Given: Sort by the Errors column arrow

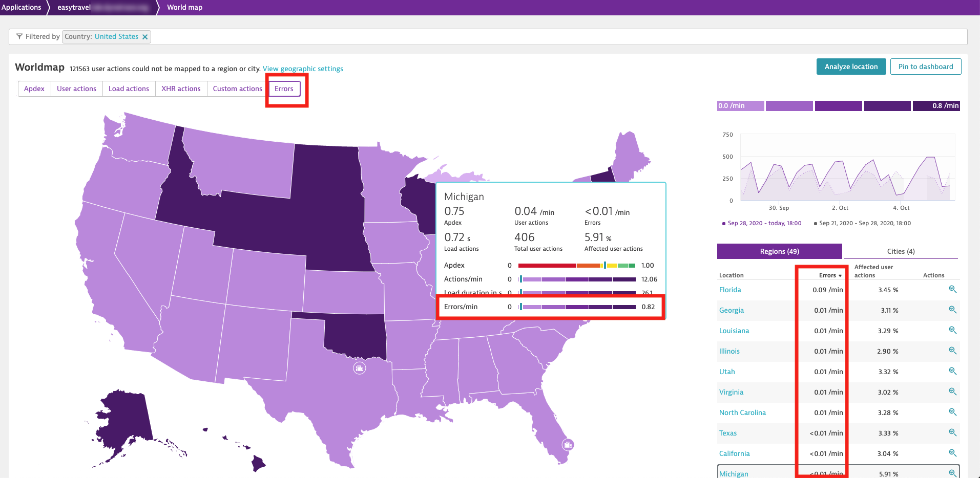Looking at the screenshot, I should coord(840,275).
